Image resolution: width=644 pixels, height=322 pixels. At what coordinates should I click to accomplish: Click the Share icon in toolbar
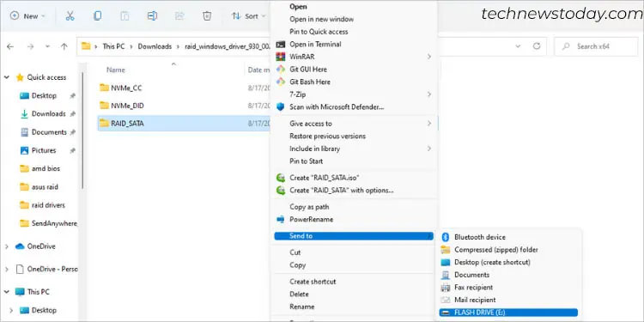(x=179, y=16)
